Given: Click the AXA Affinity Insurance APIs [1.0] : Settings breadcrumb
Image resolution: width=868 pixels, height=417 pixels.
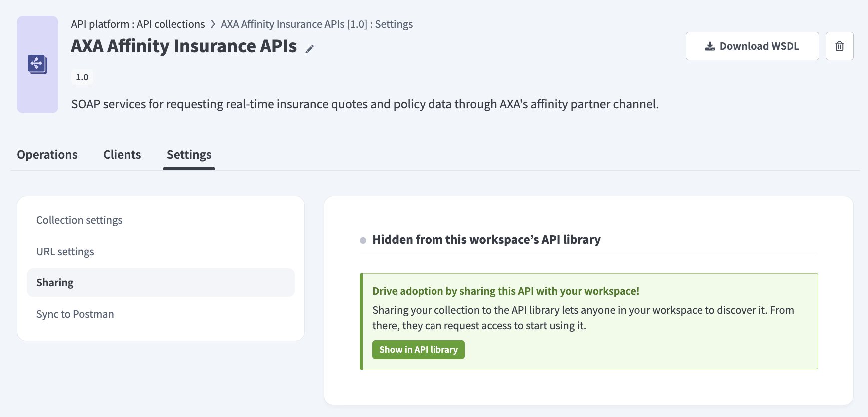Looking at the screenshot, I should [x=317, y=24].
